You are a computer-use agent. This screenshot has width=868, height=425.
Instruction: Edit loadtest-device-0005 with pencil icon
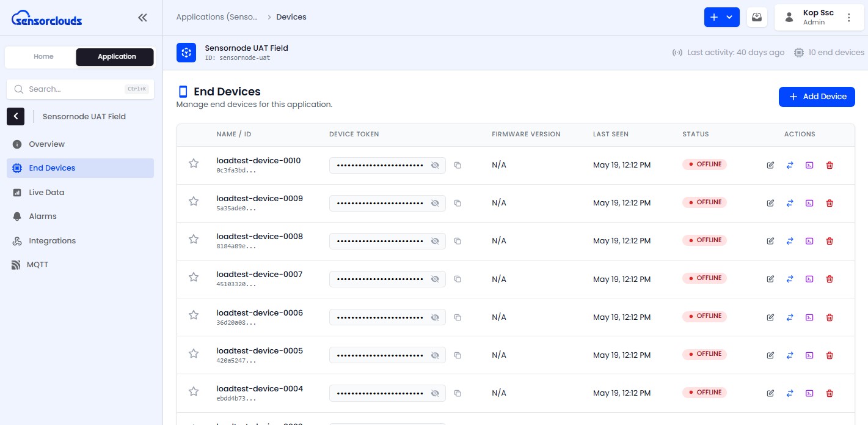(770, 355)
